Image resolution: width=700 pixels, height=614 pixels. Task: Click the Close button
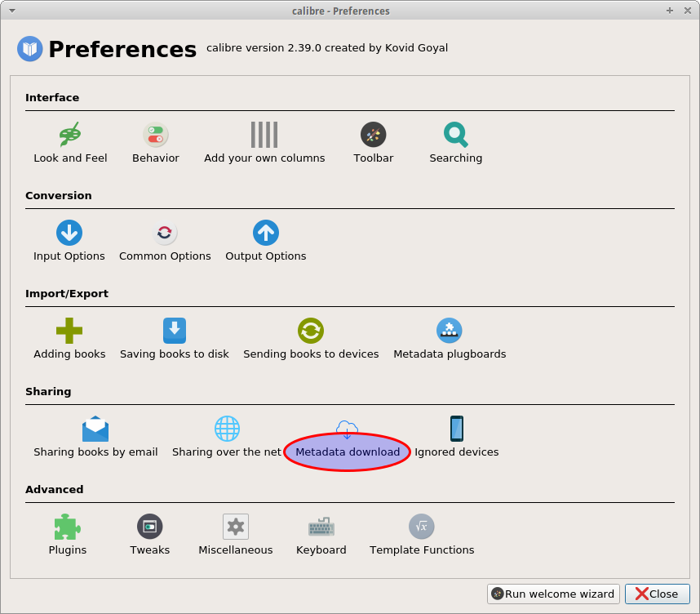(x=657, y=594)
